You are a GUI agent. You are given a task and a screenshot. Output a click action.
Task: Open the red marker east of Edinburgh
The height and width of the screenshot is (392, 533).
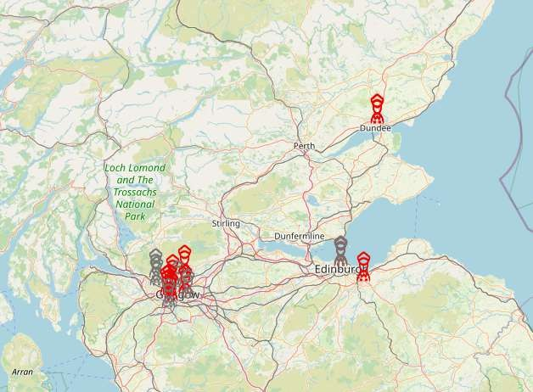[x=363, y=266]
